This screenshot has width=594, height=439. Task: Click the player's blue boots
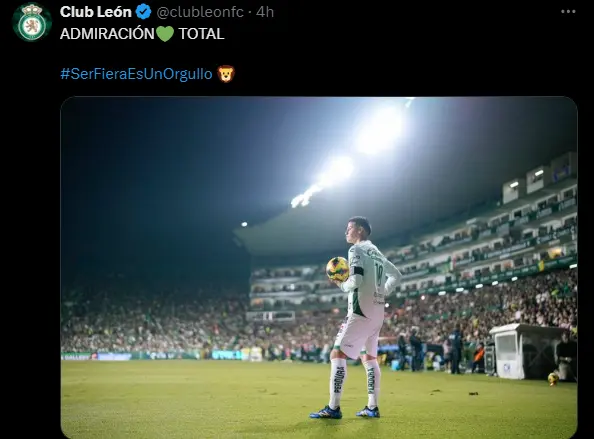[344, 412]
